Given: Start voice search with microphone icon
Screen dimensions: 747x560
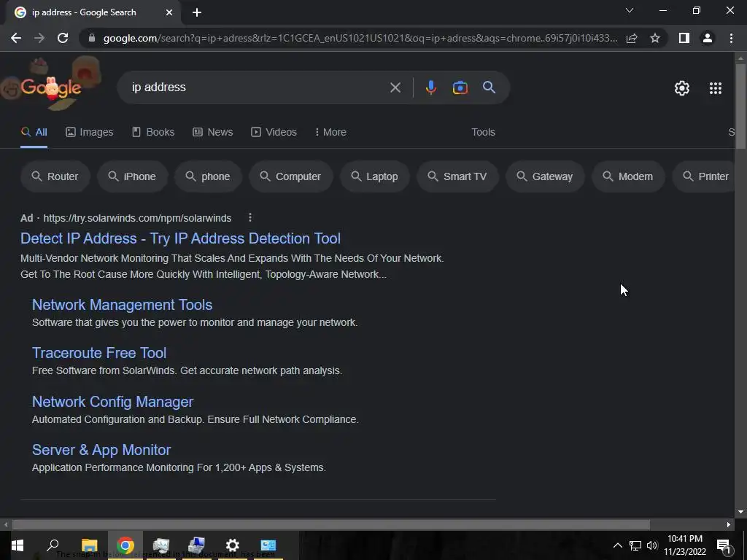Looking at the screenshot, I should pyautogui.click(x=430, y=87).
